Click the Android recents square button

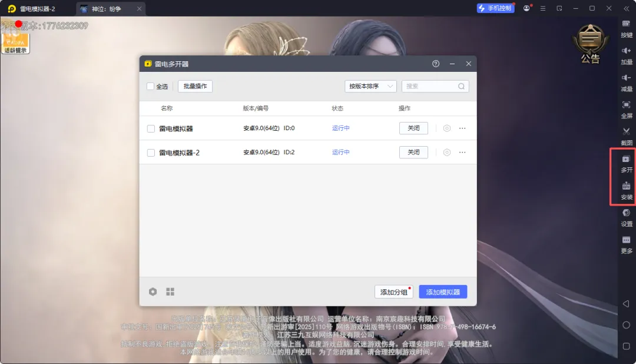click(626, 346)
